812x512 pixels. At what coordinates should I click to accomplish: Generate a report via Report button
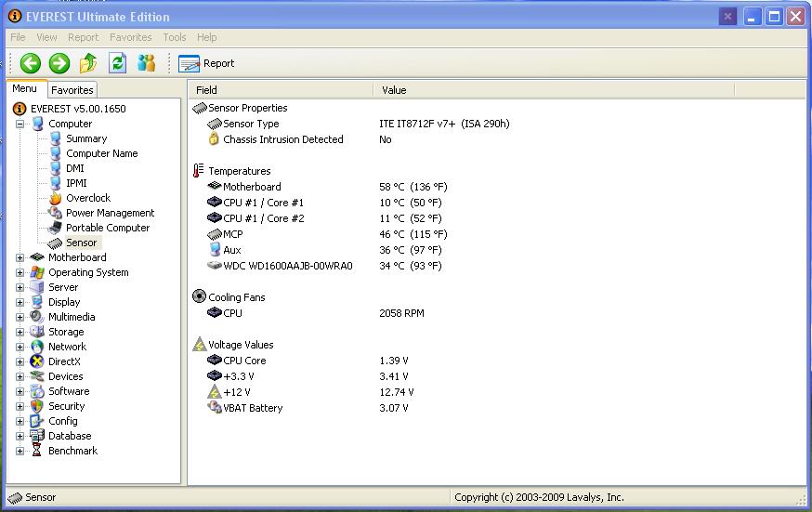point(206,63)
